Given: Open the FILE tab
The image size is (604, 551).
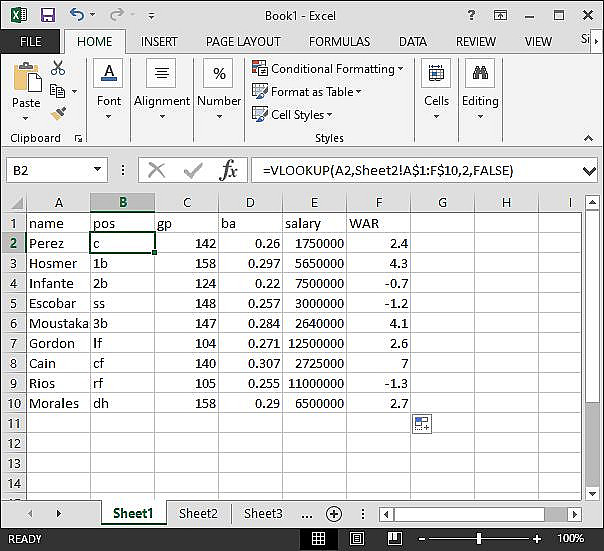Looking at the screenshot, I should click(x=30, y=41).
